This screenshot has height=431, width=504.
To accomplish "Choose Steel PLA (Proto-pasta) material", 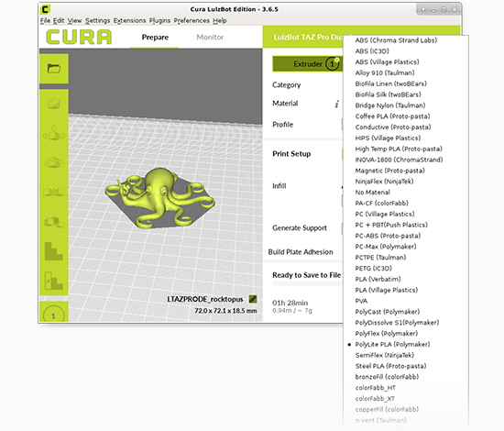I will point(406,366).
